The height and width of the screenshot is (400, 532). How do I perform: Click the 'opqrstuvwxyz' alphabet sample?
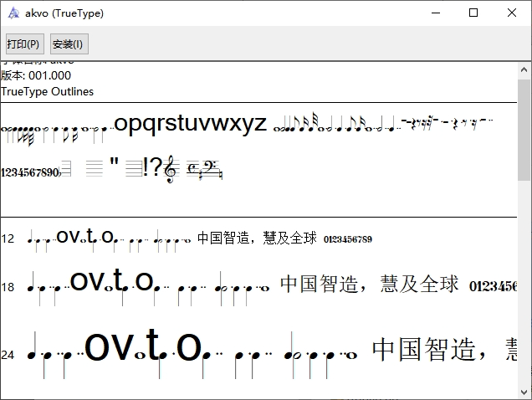pos(190,124)
